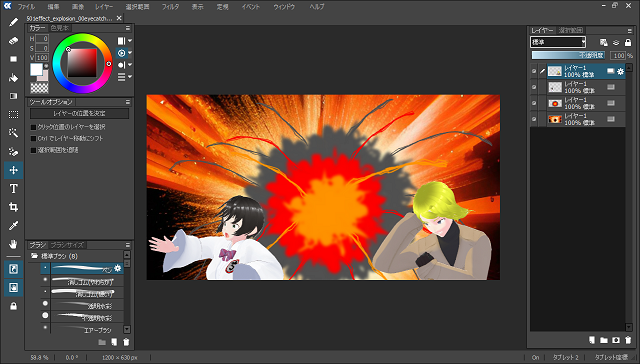Toggle the layer lock icon in Layers panel

coord(628,42)
